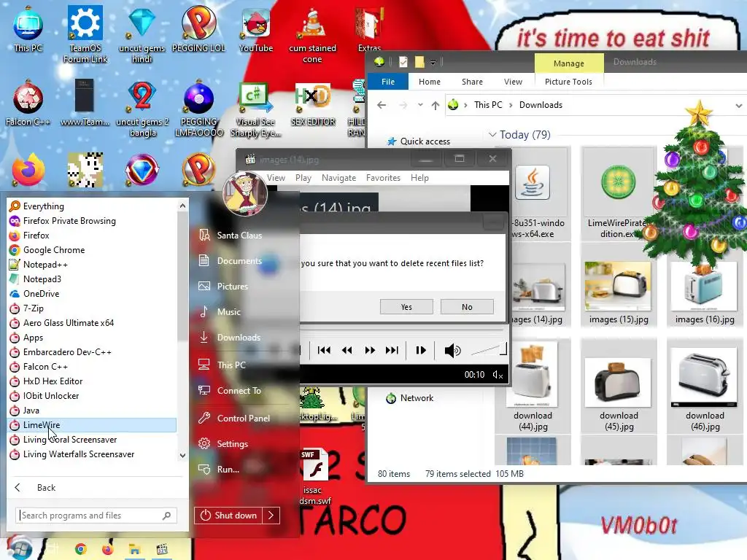Mute the media player speaker icon
This screenshot has width=747, height=560.
452,351
